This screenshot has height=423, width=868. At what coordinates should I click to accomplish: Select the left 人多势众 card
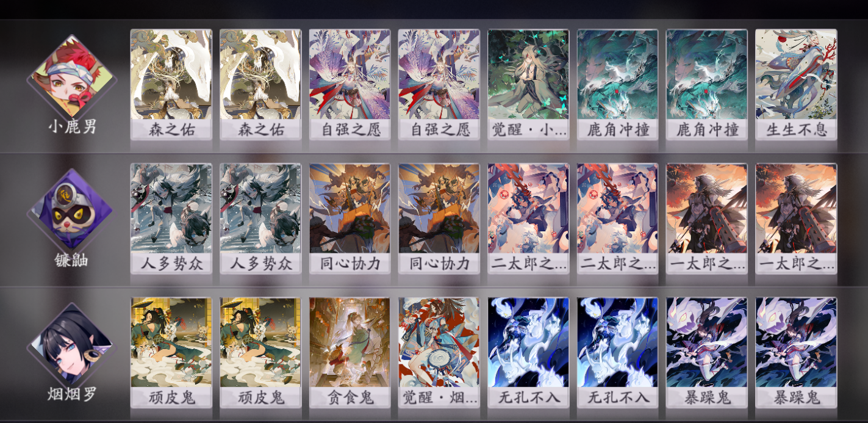(171, 219)
